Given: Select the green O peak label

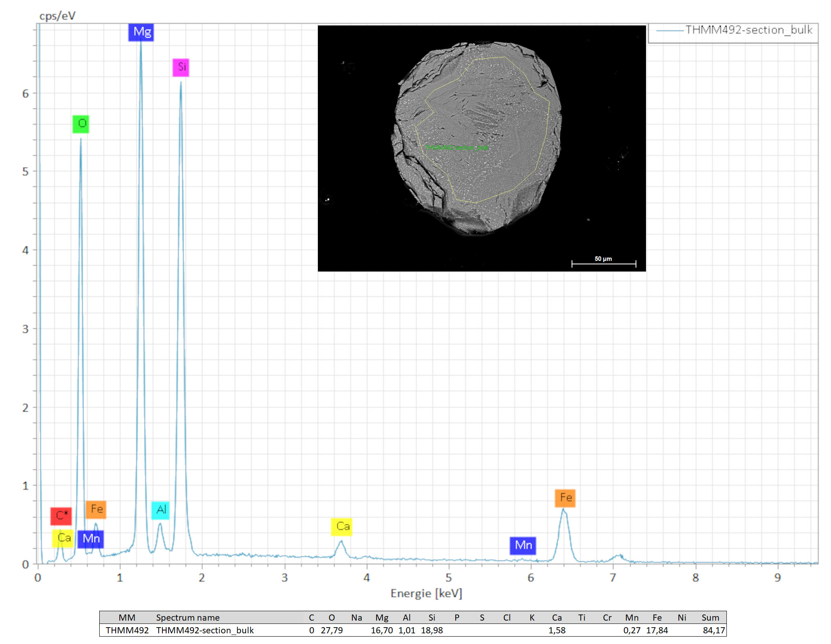Looking at the screenshot, I should click(81, 124).
